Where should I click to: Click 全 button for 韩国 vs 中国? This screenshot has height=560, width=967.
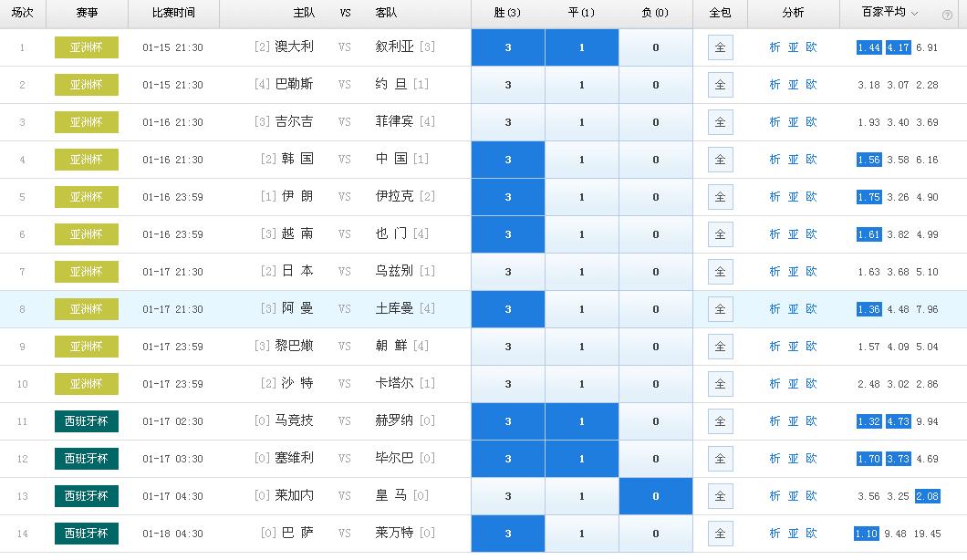[721, 160]
